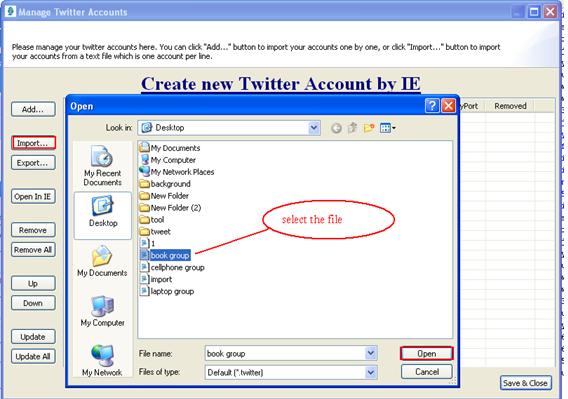Screen dimensions: 568x399
Task: Click the Down button
Action: pyautogui.click(x=33, y=303)
